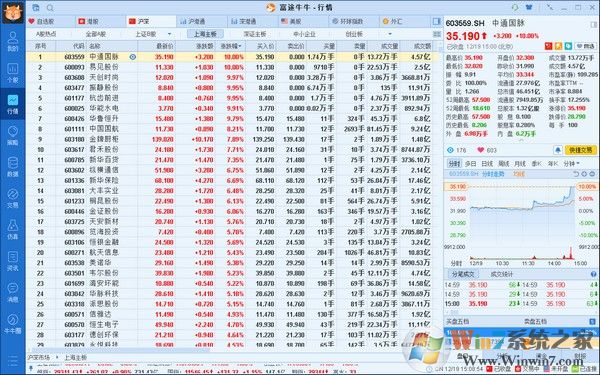
Task: Toggle the panel icon right of stock name
Action: pos(593,24)
